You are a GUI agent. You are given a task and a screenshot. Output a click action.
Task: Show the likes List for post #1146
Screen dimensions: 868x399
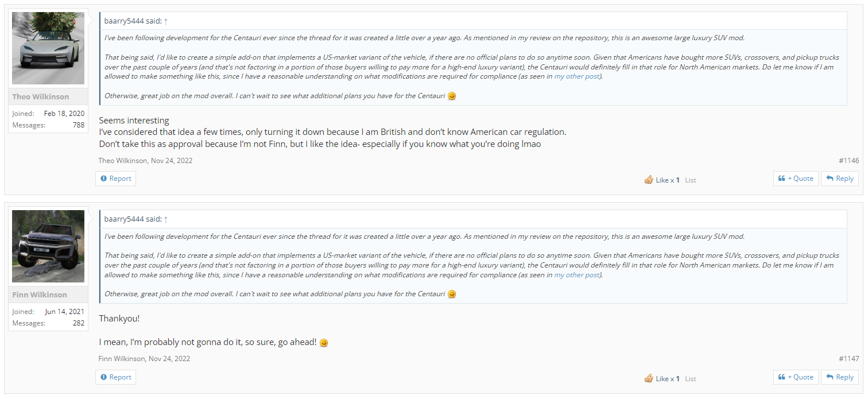pyautogui.click(x=691, y=180)
